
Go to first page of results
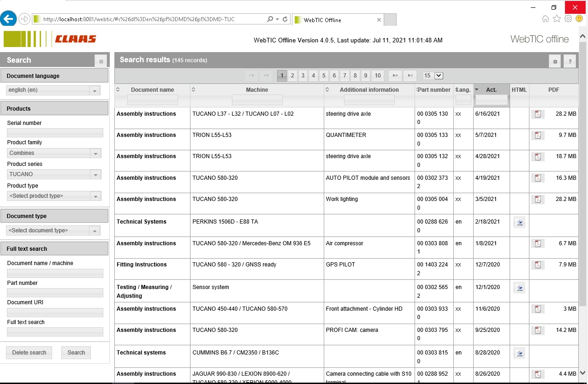(251, 76)
